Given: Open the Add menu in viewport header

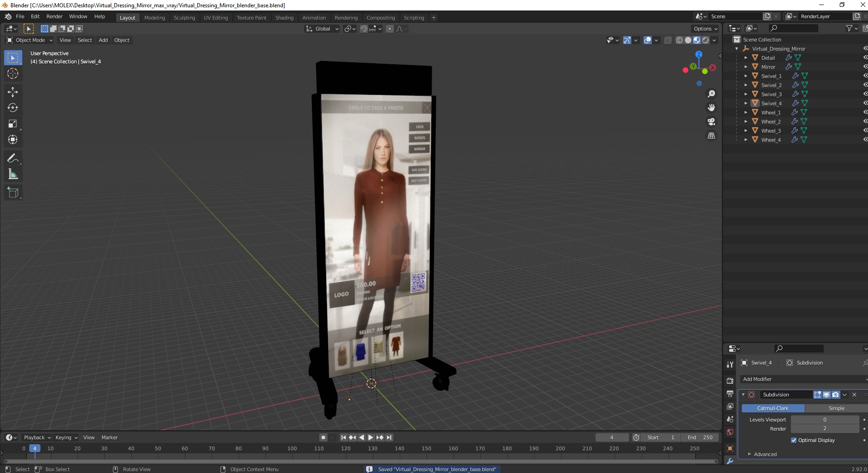Looking at the screenshot, I should pos(103,40).
